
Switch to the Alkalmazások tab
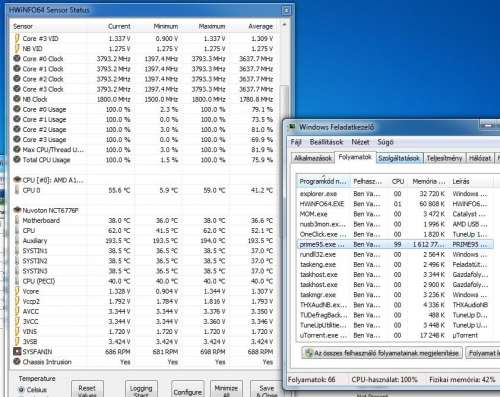(313, 158)
